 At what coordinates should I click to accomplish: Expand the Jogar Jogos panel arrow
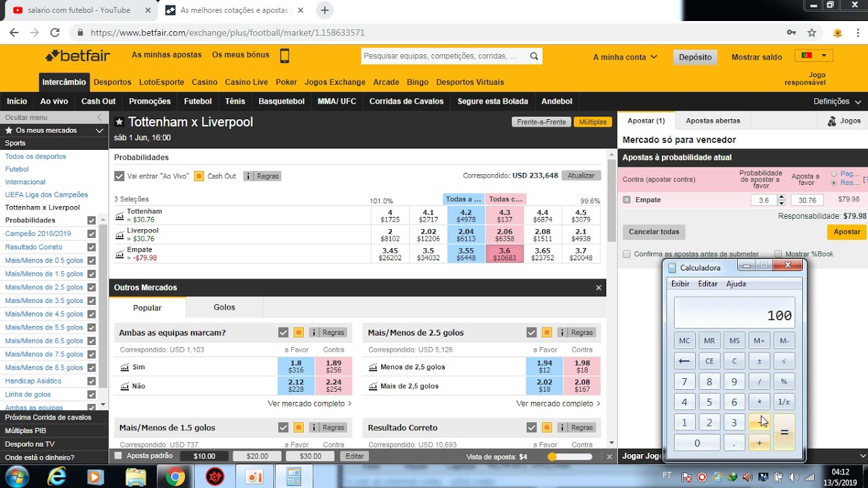[863, 456]
